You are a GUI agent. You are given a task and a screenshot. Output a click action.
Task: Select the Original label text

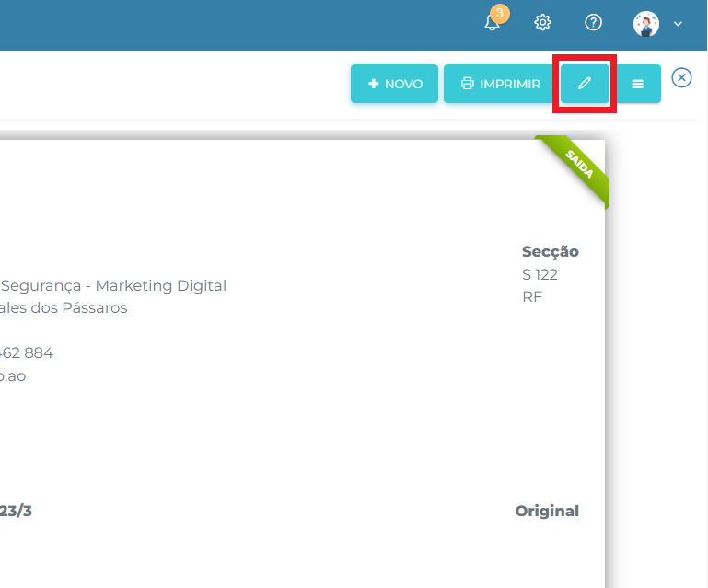(x=547, y=511)
